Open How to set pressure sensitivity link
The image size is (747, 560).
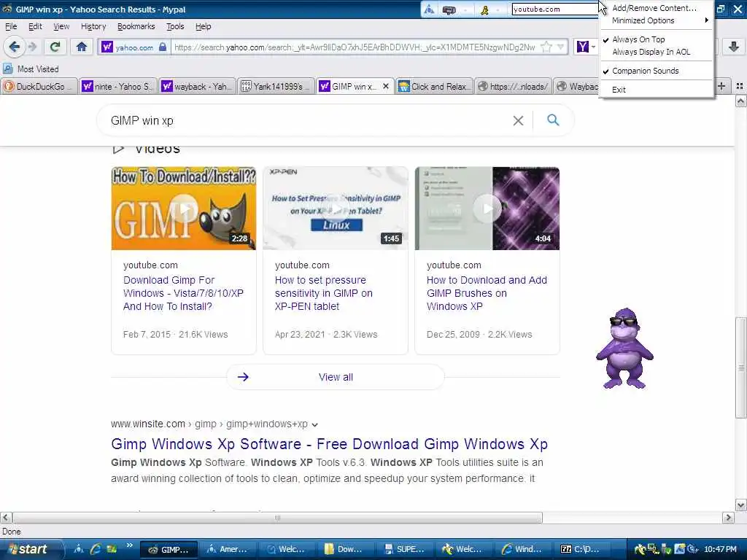(x=323, y=293)
